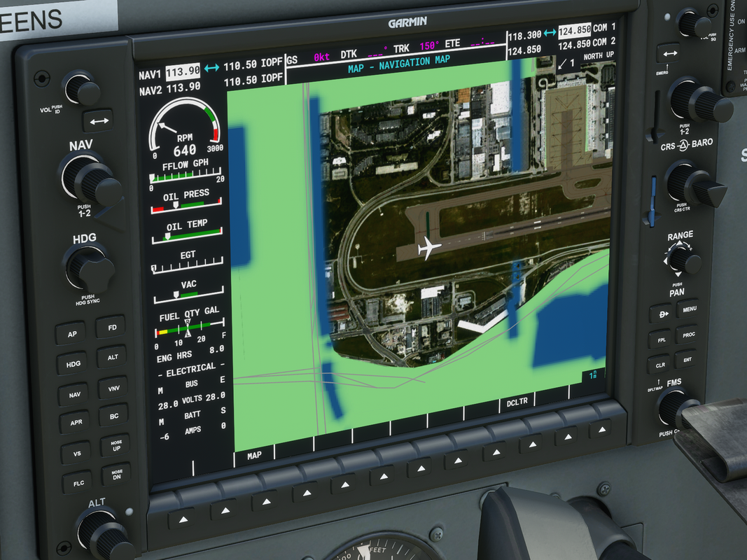
Task: Click the GS 0kt ground speed readout
Action: coord(309,58)
